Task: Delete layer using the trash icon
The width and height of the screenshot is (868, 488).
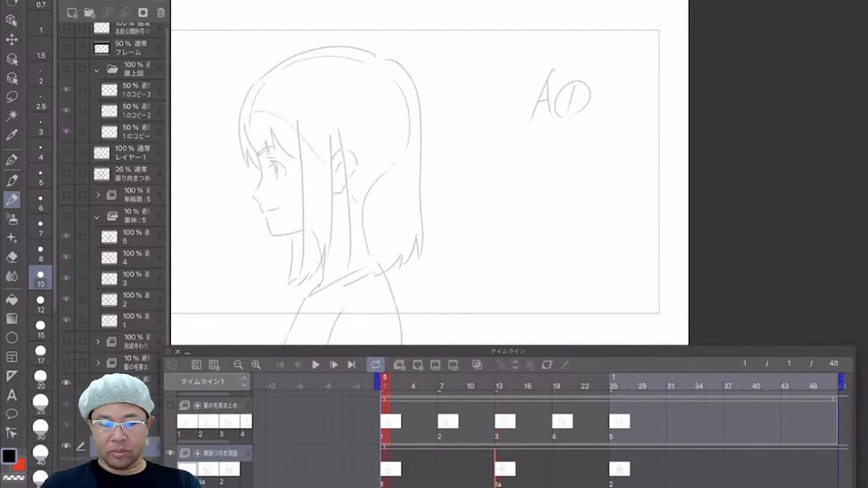Action: pyautogui.click(x=161, y=12)
